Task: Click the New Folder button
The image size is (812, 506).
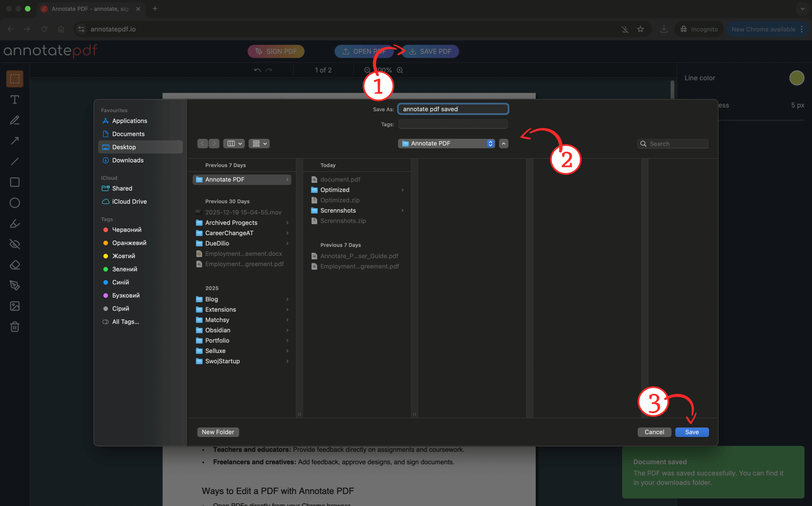Action: click(x=218, y=432)
